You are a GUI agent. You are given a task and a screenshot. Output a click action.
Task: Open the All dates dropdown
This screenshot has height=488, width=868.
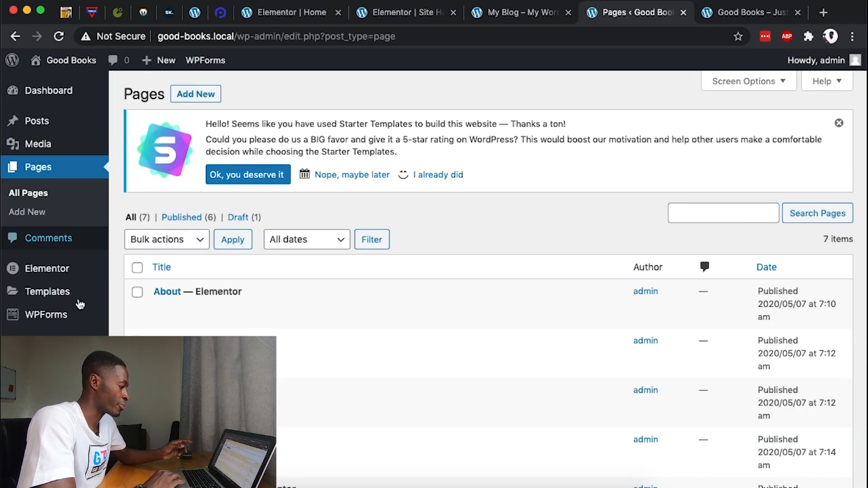tap(306, 240)
